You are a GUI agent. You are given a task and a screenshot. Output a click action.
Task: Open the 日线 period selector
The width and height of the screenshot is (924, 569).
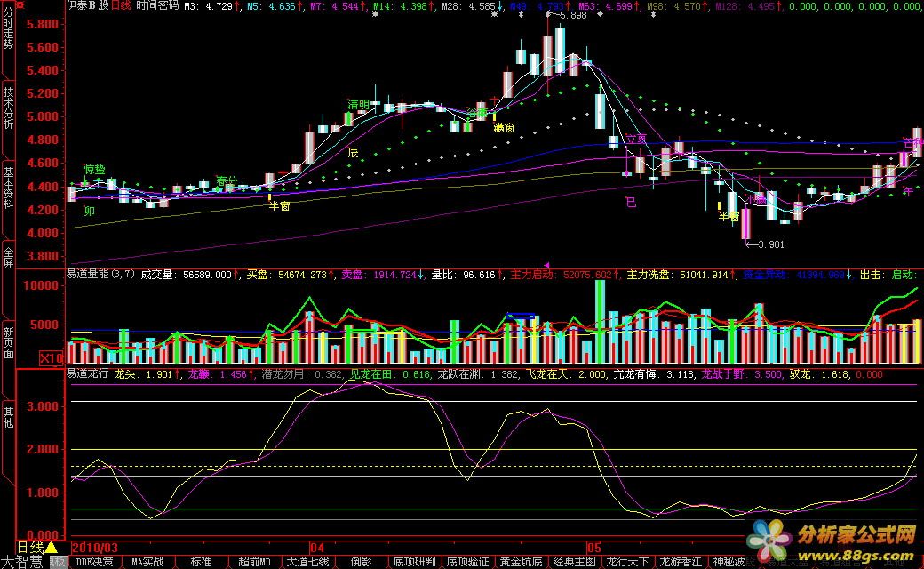30,548
